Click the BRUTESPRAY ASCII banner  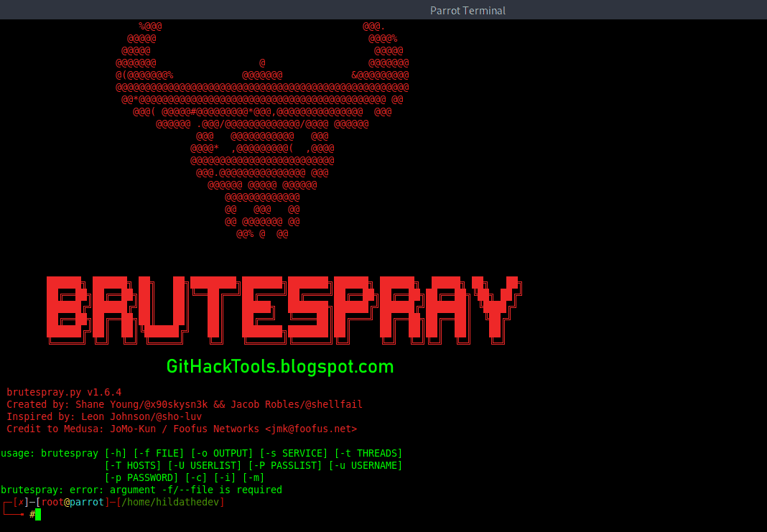(x=284, y=310)
